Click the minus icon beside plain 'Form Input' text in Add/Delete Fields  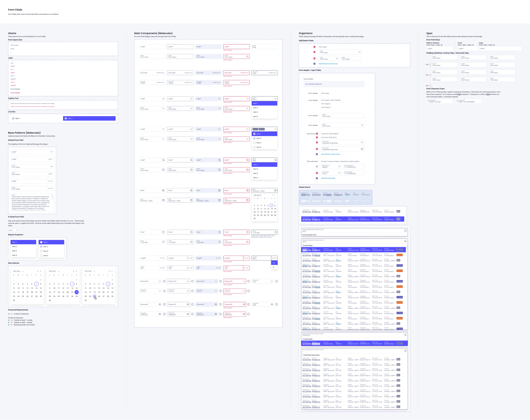(314, 47)
